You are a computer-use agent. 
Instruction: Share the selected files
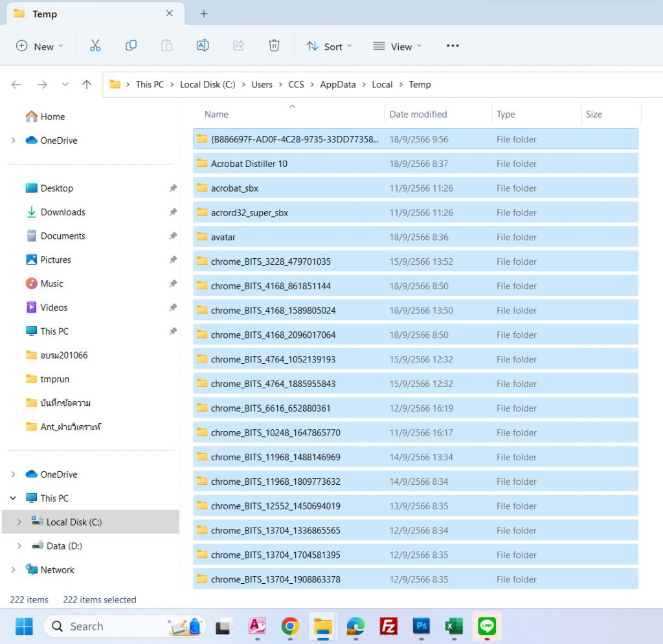(x=238, y=45)
